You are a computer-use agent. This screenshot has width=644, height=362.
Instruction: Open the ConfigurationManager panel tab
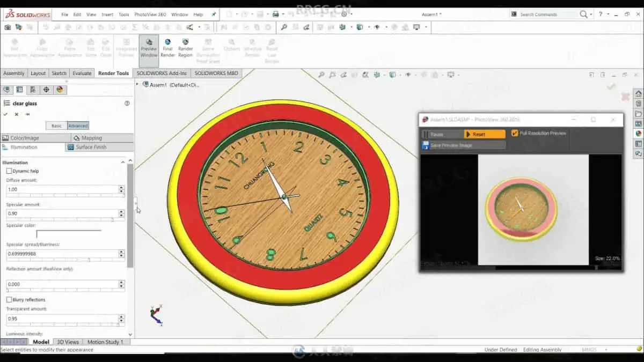(33, 90)
